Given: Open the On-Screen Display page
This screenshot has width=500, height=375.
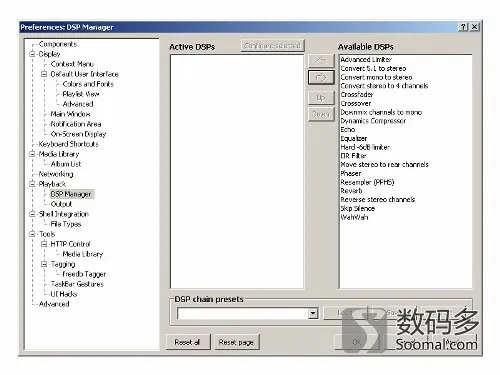Looking at the screenshot, I should click(x=78, y=134).
